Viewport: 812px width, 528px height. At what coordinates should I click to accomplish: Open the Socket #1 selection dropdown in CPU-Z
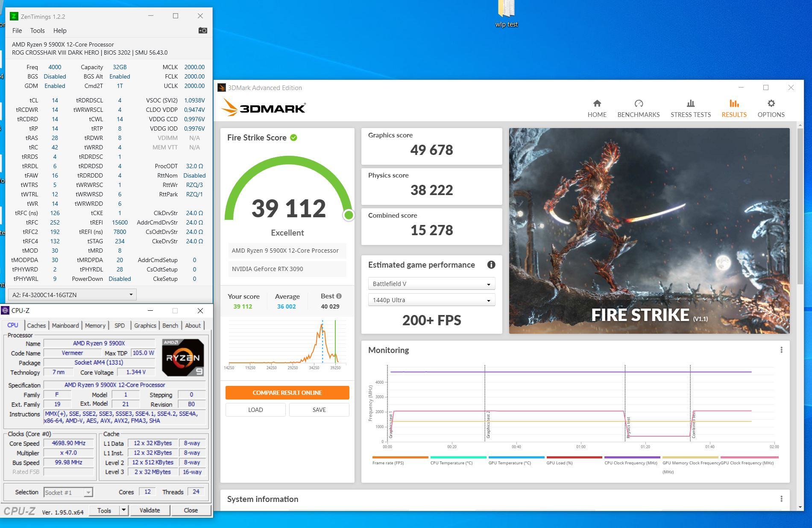pos(68,492)
